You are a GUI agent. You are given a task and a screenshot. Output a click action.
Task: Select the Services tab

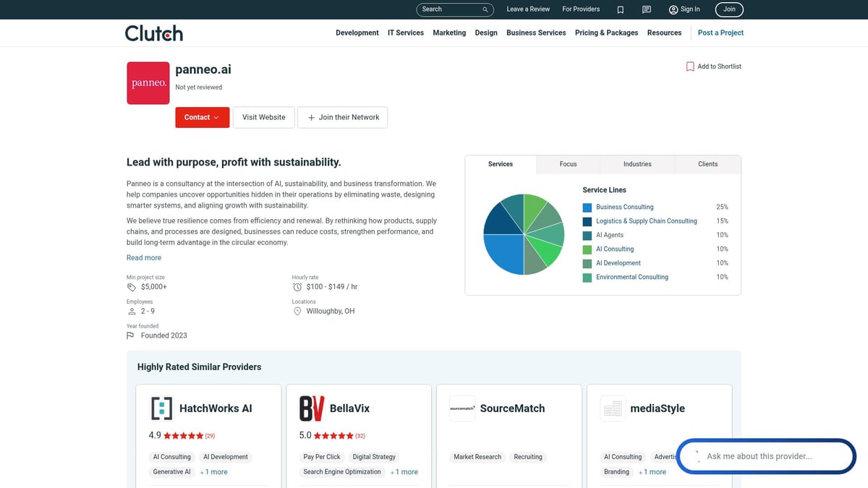tap(501, 164)
